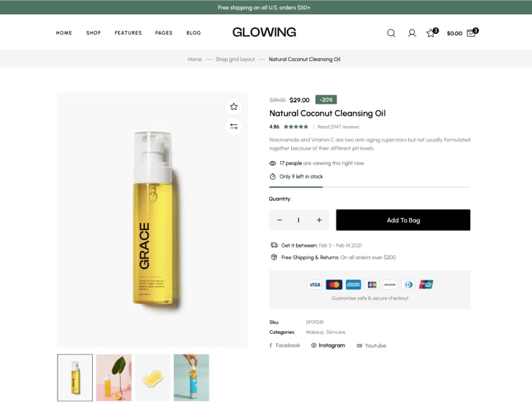Decrease quantity with minus button
Image resolution: width=532 pixels, height=410 pixels.
click(280, 220)
